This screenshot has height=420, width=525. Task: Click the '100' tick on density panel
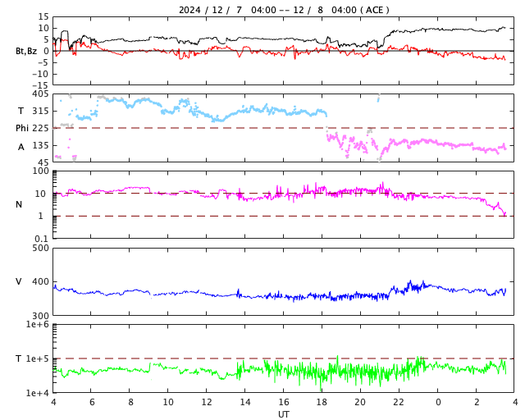[x=40, y=171]
